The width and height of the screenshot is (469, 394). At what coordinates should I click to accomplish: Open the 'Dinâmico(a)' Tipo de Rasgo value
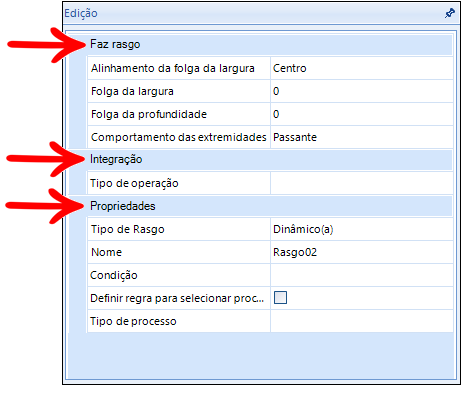coord(362,229)
